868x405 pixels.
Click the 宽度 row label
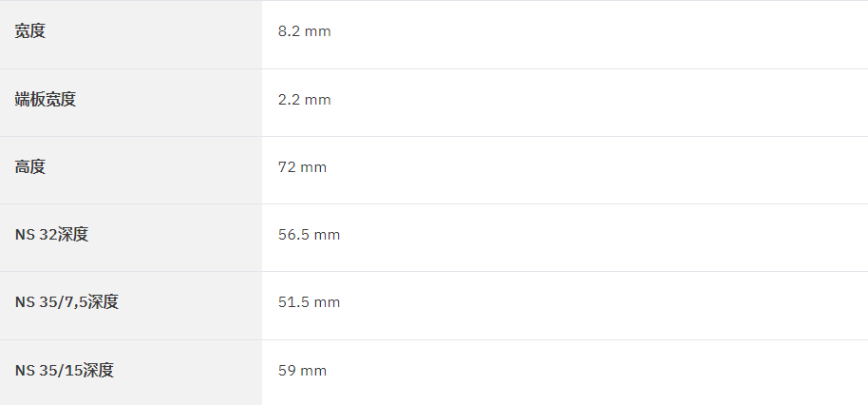click(29, 31)
